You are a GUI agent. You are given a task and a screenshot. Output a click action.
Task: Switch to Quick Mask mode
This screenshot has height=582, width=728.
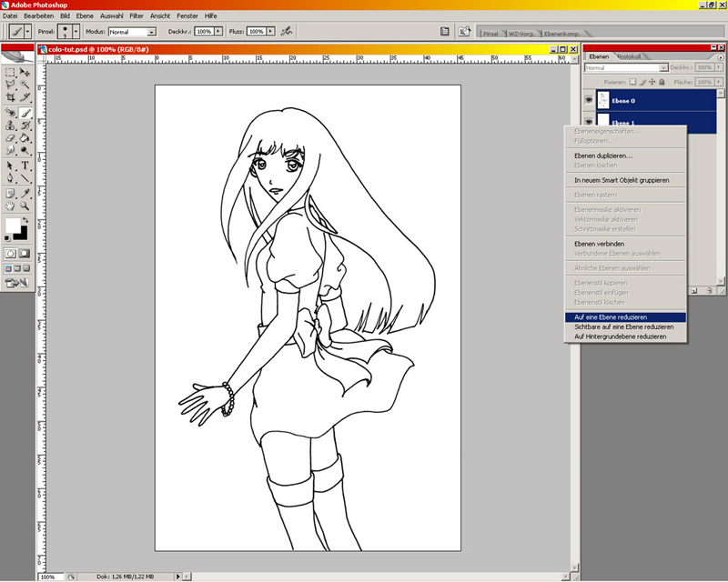click(25, 254)
